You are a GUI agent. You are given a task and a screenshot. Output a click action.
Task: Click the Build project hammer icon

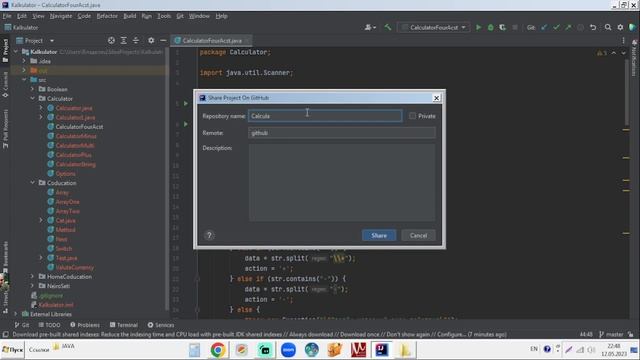[x=387, y=27]
